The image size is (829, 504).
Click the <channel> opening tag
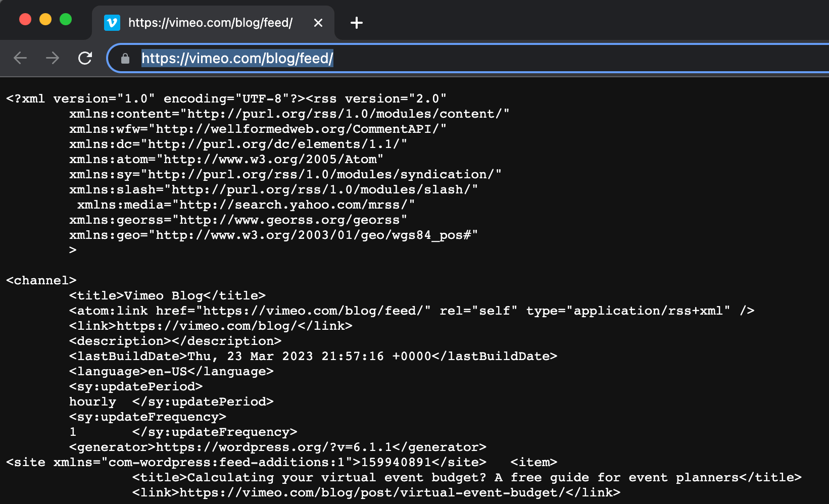pyautogui.click(x=41, y=280)
